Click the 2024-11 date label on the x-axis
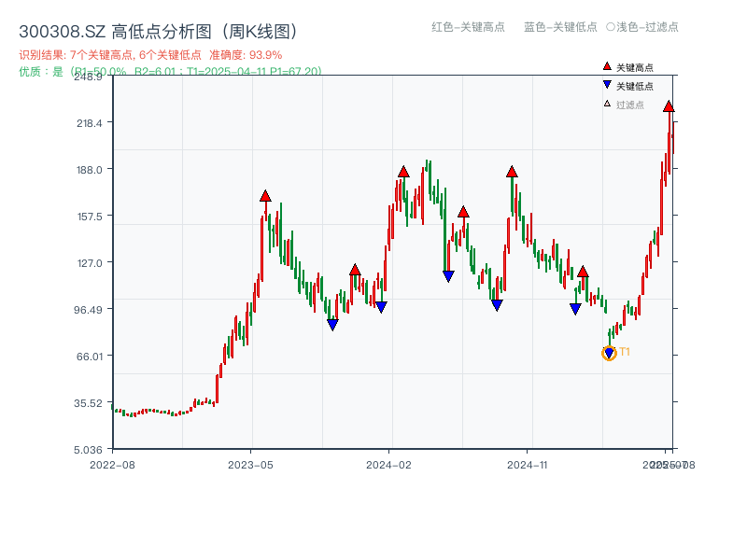The width and height of the screenshot is (747, 560). tap(529, 463)
